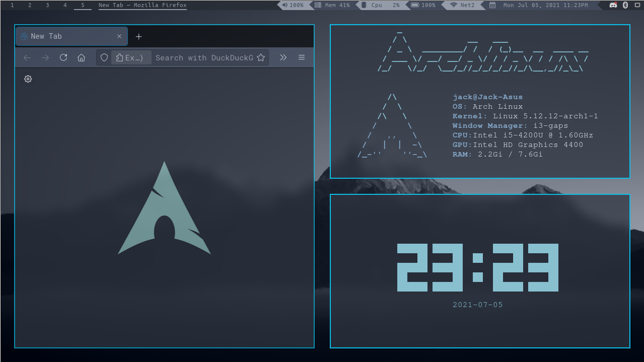644x362 pixels.
Task: Click the window title 'New Tab — Mozilla Firefox'
Action: click(142, 5)
